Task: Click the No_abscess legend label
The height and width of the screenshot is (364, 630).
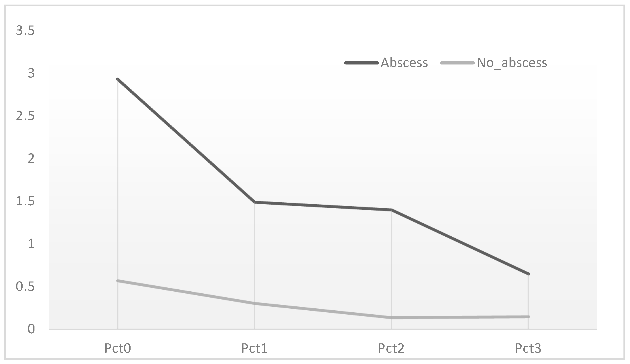Action: (512, 63)
